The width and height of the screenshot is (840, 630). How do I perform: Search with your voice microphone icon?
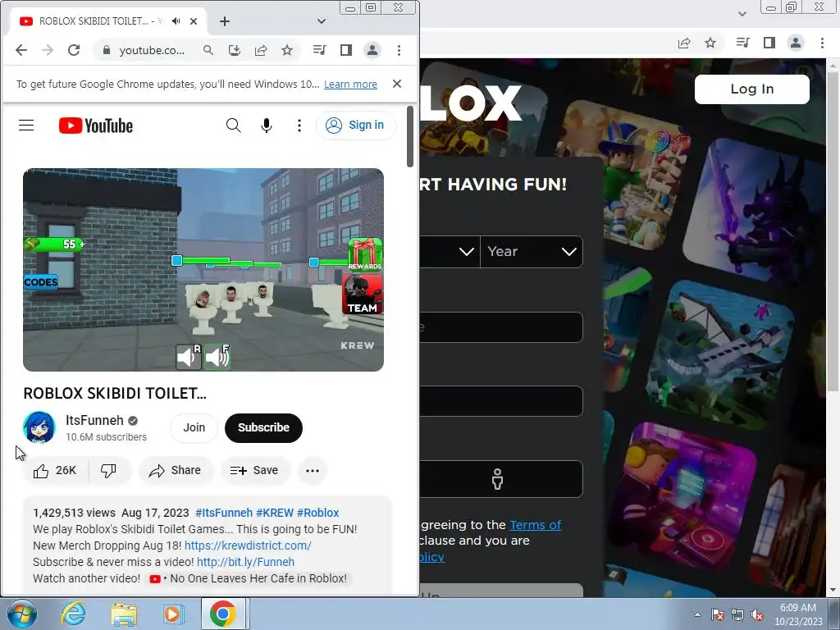click(x=267, y=126)
